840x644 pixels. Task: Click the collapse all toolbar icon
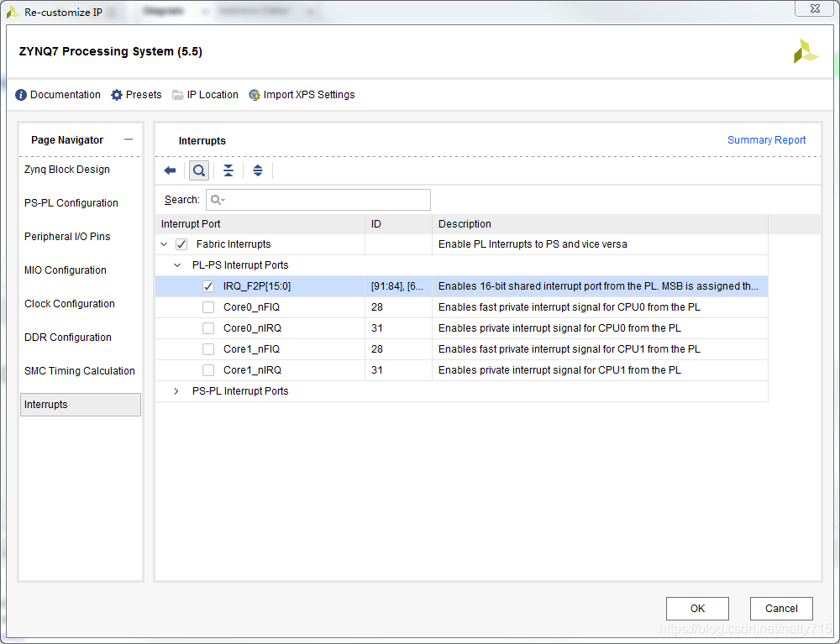coord(228,170)
